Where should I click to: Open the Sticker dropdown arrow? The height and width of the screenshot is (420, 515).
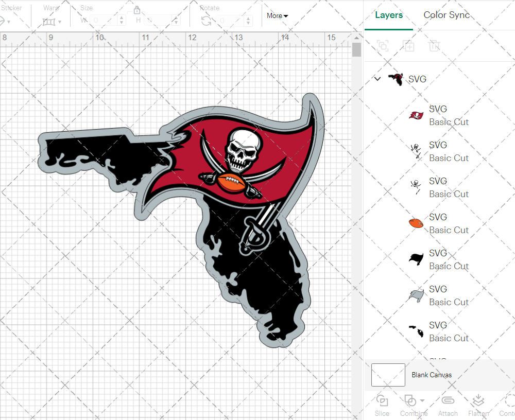click(9, 22)
